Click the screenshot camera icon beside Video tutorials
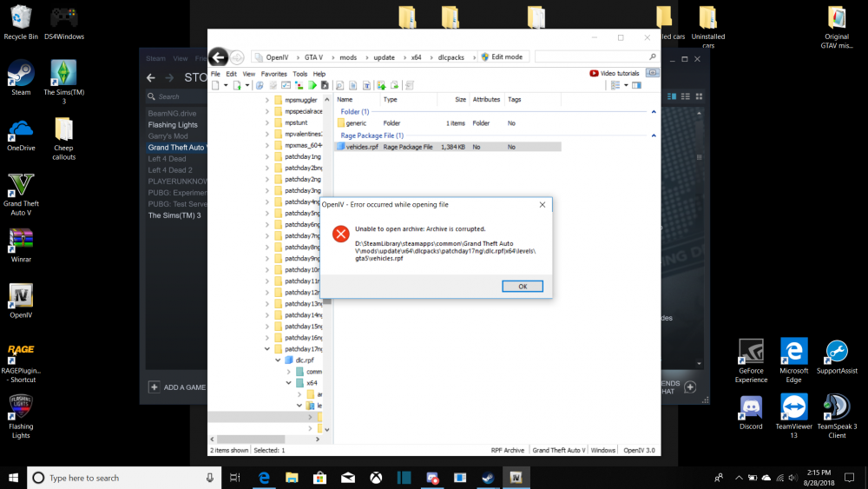This screenshot has height=489, width=868. (653, 73)
